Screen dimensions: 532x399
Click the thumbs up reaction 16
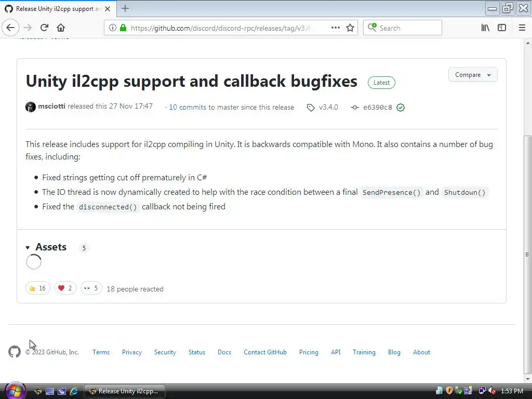click(x=37, y=288)
